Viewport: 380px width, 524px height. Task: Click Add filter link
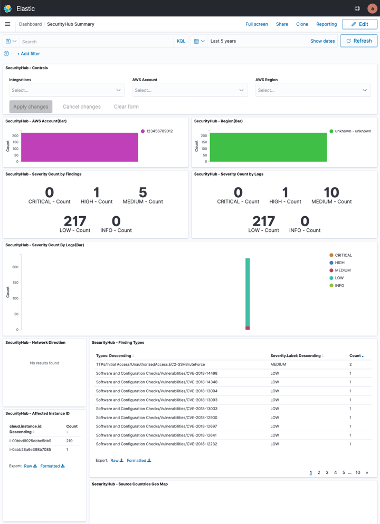click(28, 53)
